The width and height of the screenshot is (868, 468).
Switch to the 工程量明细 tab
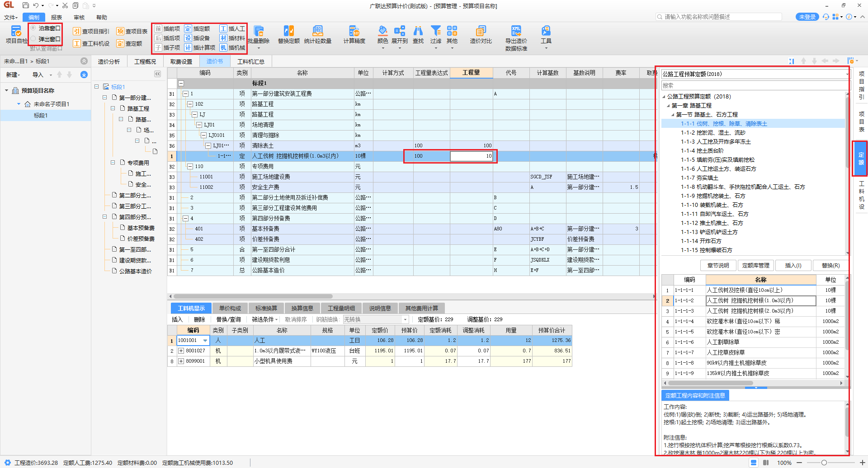tap(341, 309)
